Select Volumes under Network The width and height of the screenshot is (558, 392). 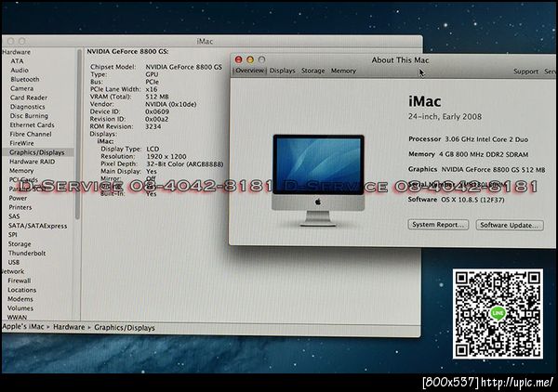[20, 308]
